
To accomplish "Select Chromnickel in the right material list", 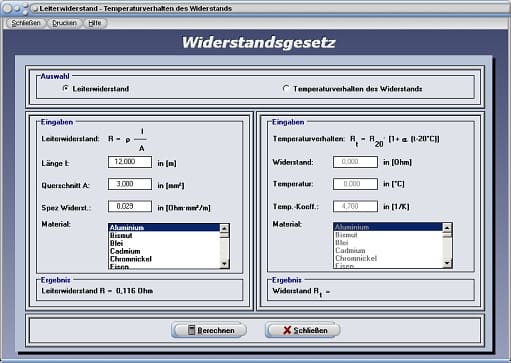I will coord(388,258).
